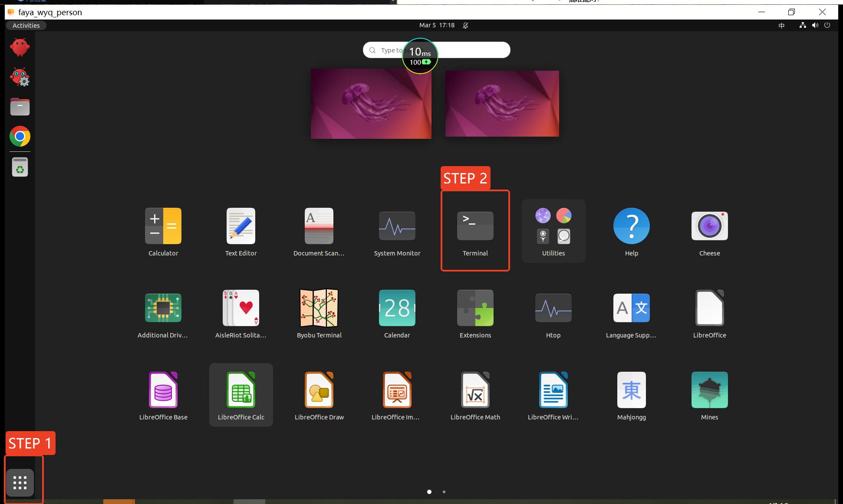Screen dimensions: 843x504
Task: Click the Type to search field
Action: pos(469,50)
